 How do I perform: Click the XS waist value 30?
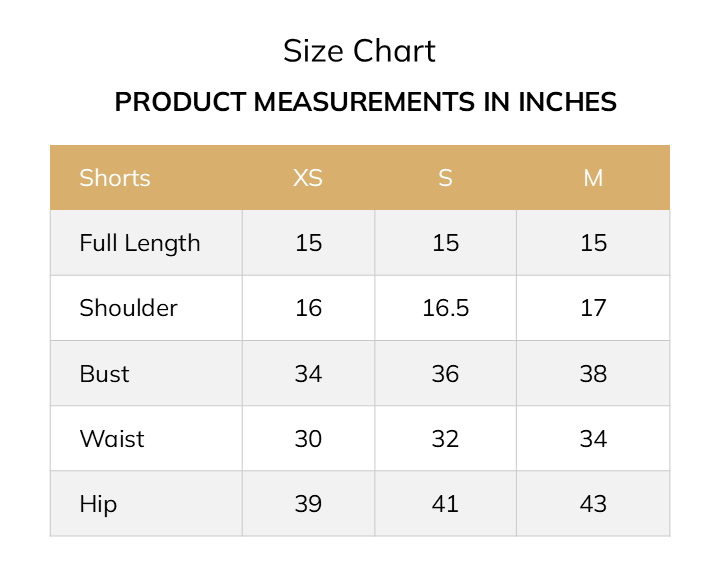pos(308,439)
